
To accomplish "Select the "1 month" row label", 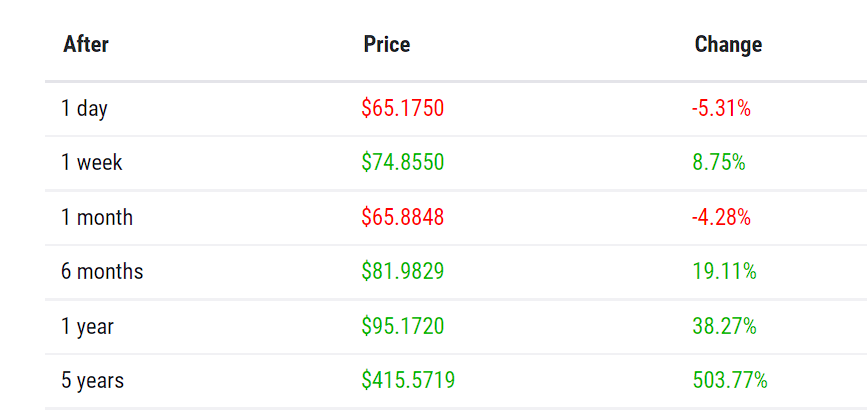I will 96,218.
